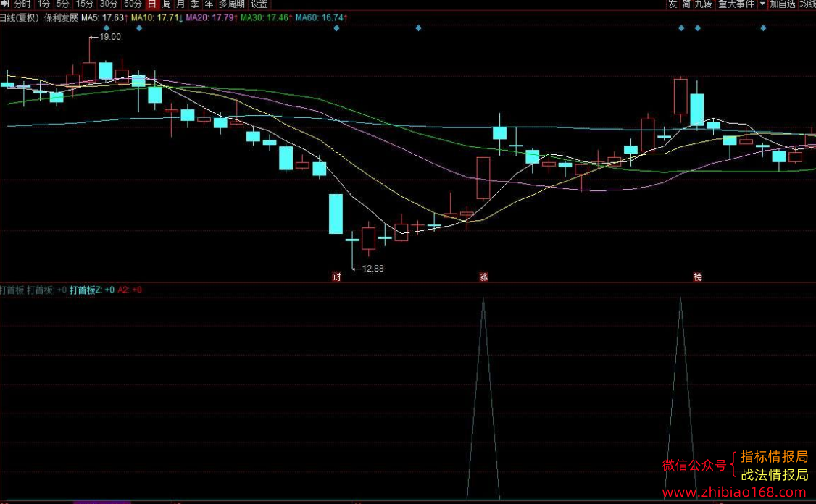Viewport: 816px width, 504px height.
Task: Switch to the 季 quarterly tab
Action: (195, 4)
